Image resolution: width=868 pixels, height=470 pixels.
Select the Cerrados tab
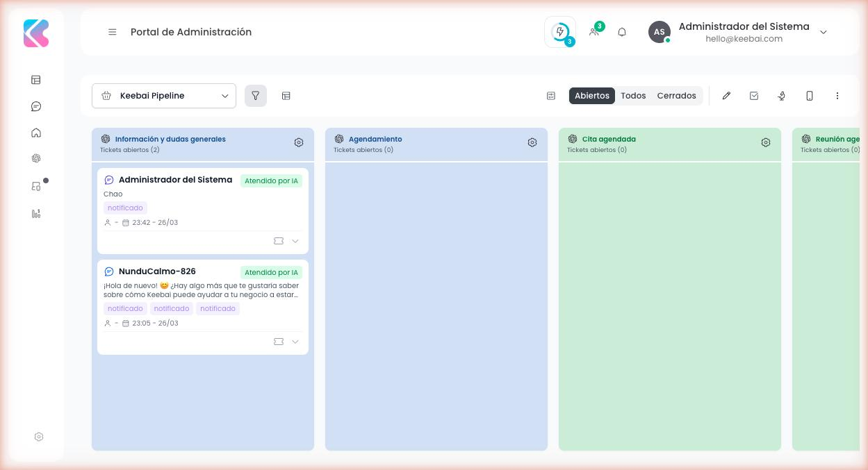[x=676, y=96]
